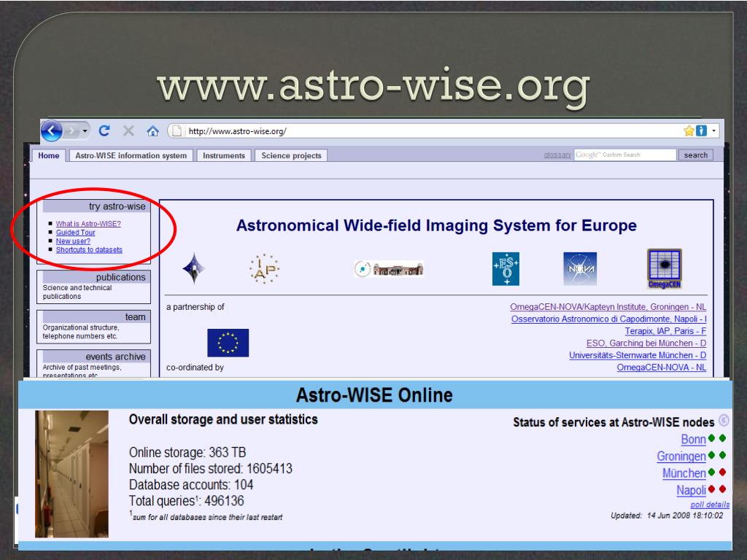Click the 'Total queries: 496136' line

(x=186, y=501)
